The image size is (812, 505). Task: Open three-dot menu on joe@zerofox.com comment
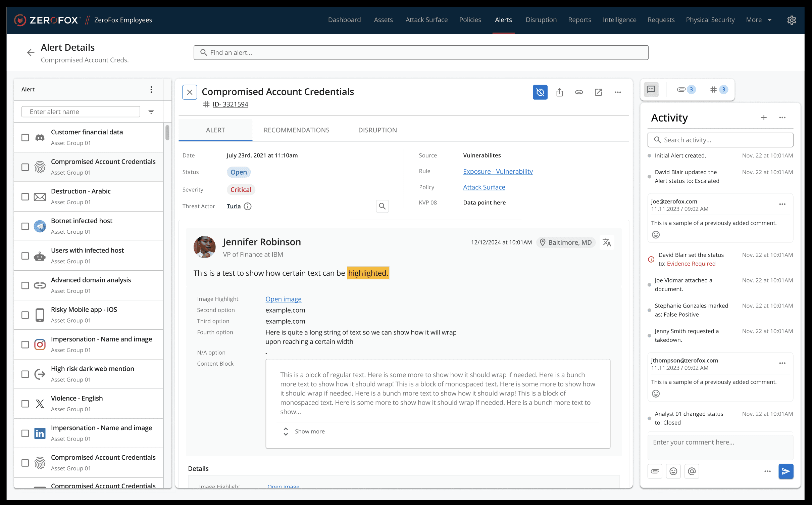pos(782,204)
